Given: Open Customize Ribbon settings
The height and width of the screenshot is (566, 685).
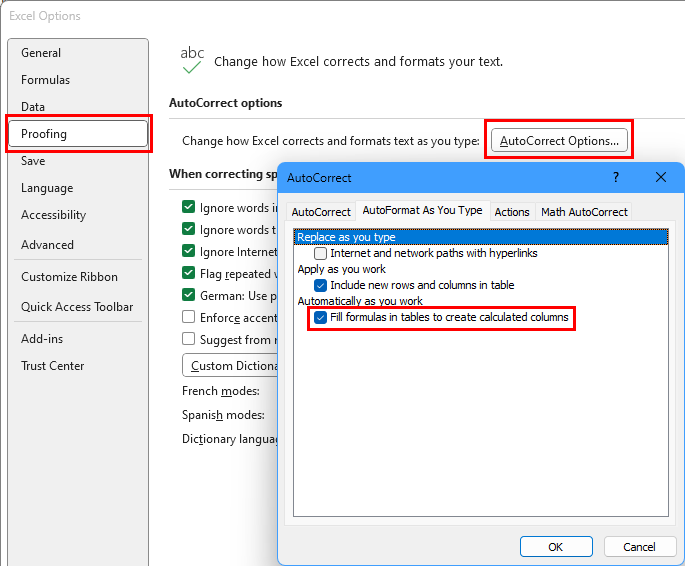Looking at the screenshot, I should point(78,277).
